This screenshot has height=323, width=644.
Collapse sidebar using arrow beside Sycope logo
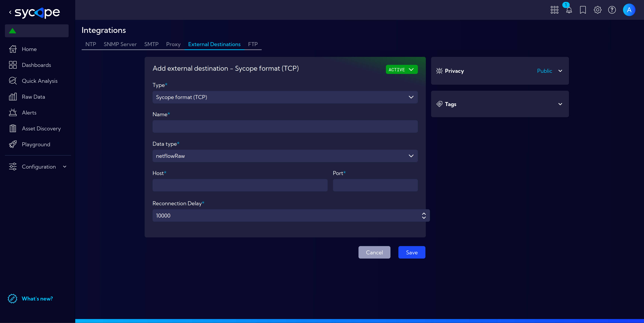[10, 12]
